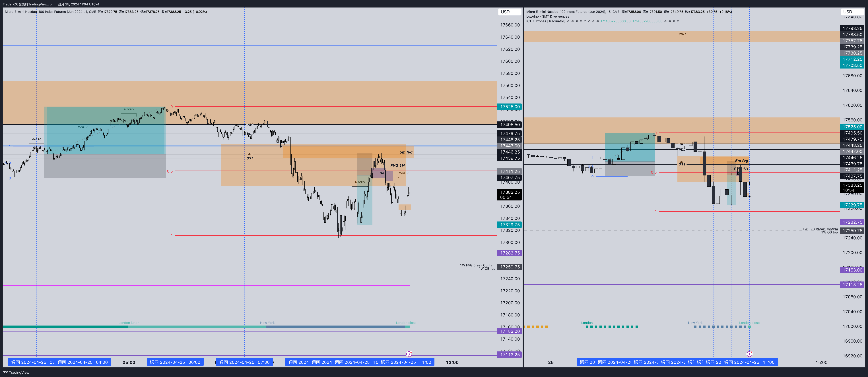This screenshot has height=377, width=868.
Task: Select the $$$ liquidity label on left chart
Action: tap(250, 158)
